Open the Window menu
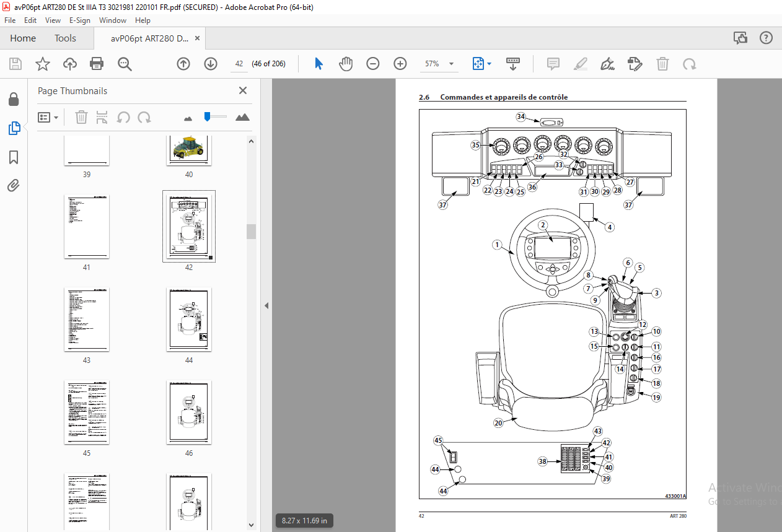 (x=113, y=20)
